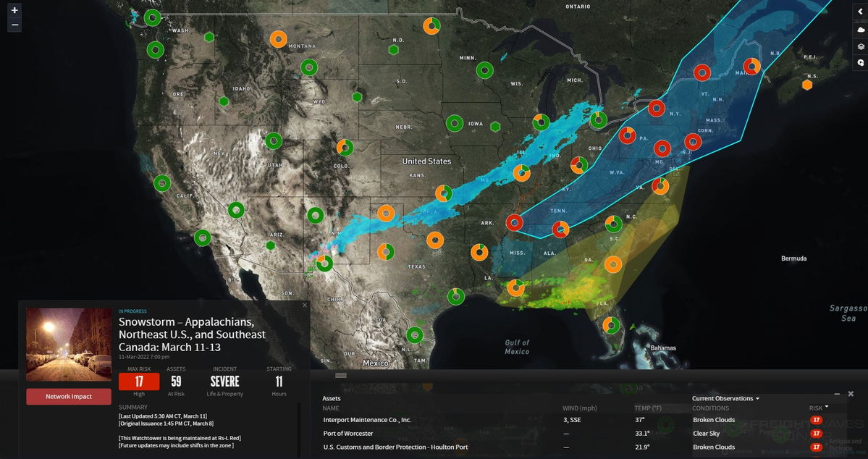Open the Port of Worcester asset
This screenshot has width=868, height=459.
click(x=348, y=434)
